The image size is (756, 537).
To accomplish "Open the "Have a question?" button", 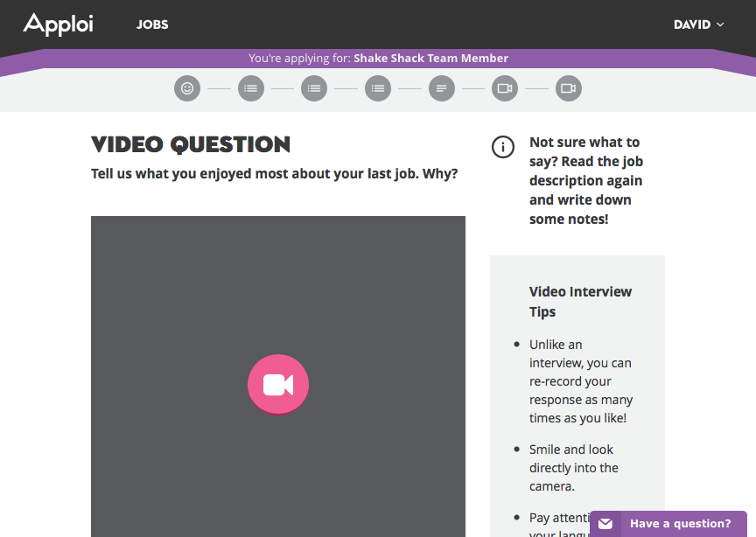I will click(x=680, y=524).
